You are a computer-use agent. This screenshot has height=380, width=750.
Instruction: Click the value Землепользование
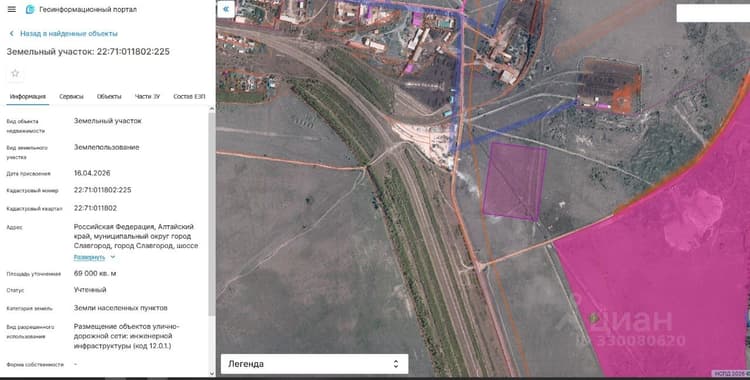pos(107,147)
